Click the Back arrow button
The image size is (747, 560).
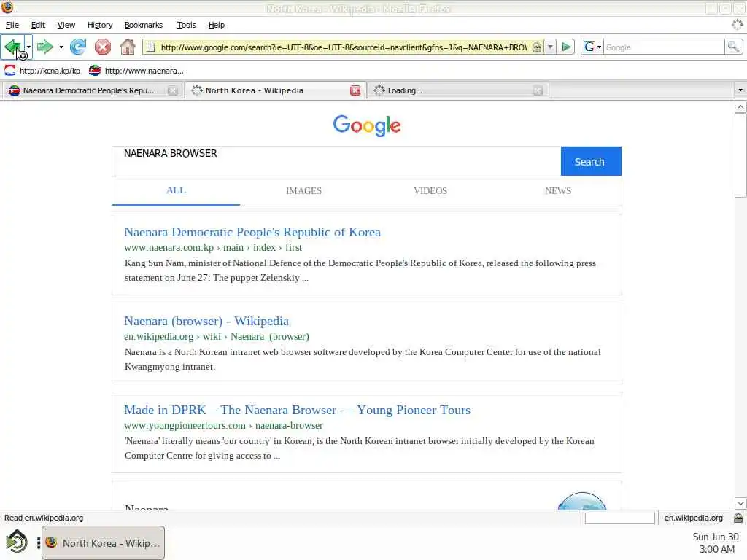tap(12, 47)
